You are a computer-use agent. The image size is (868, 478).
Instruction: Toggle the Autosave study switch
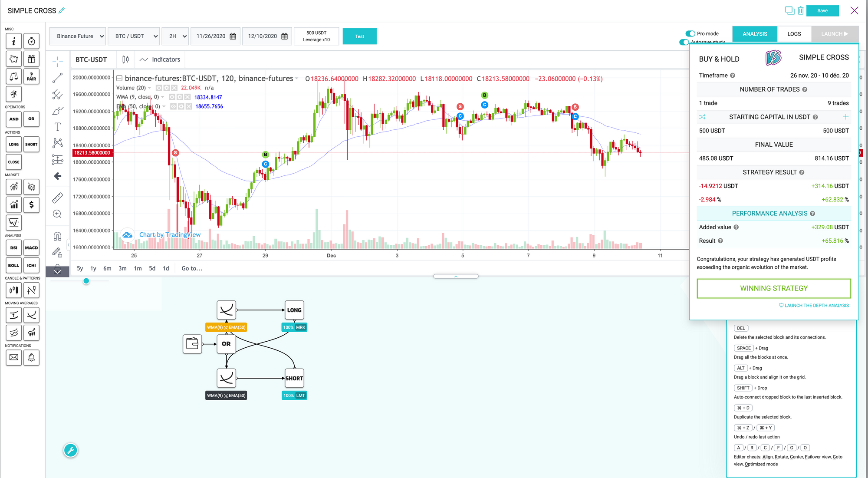click(684, 42)
